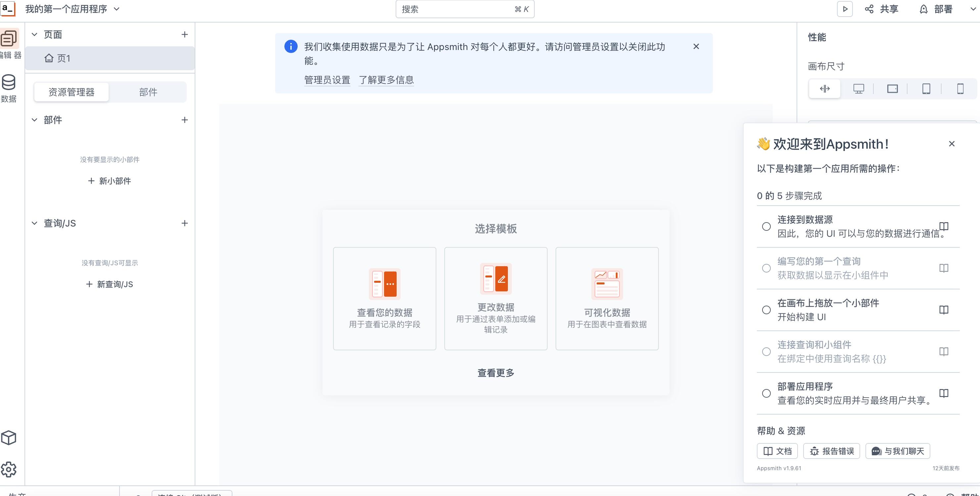Click the info icon in the banner

[x=291, y=46]
